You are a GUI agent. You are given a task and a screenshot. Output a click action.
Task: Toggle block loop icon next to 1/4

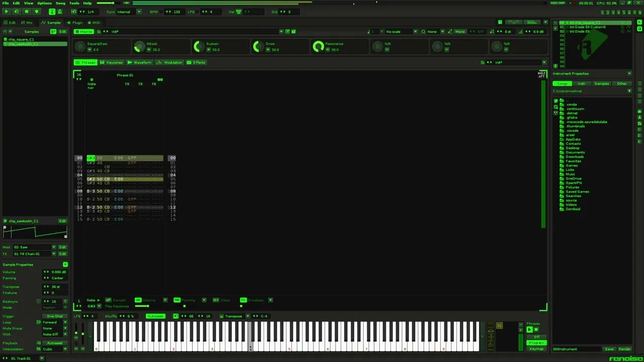coord(74,12)
